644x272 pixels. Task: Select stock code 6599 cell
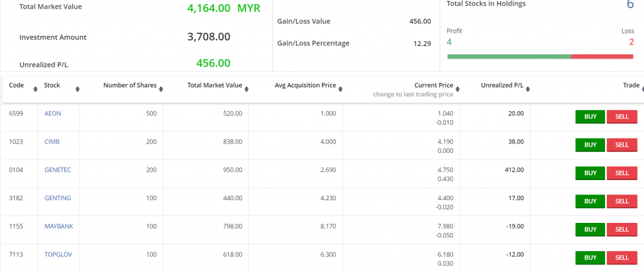tap(16, 113)
